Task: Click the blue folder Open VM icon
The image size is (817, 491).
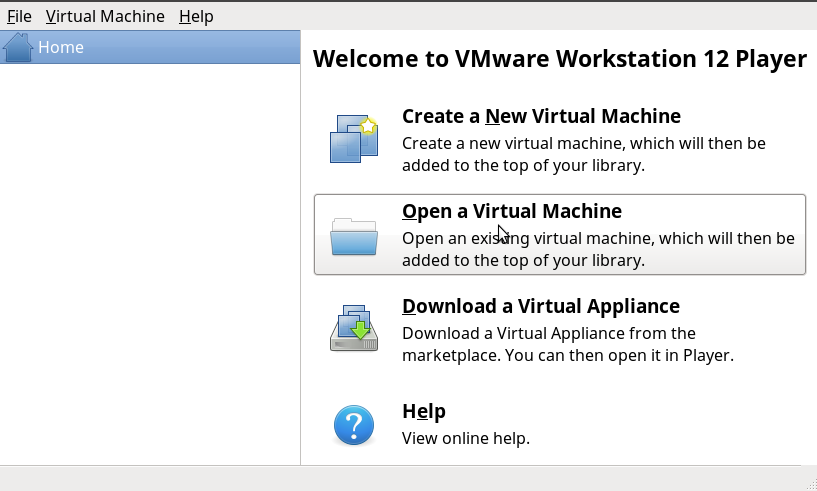Action: pos(354,237)
